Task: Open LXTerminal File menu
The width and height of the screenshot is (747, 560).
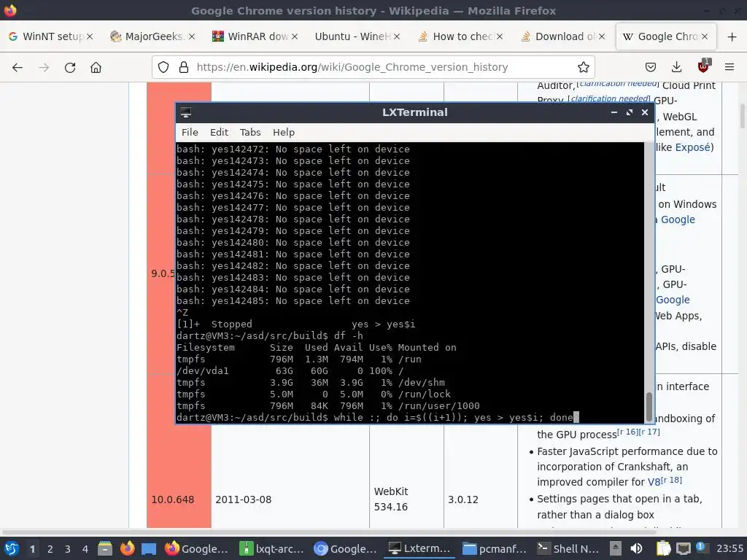Action: coord(190,133)
